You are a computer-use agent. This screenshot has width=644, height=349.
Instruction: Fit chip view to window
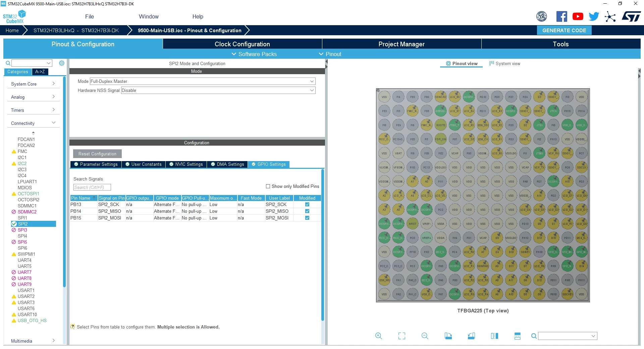[402, 336]
